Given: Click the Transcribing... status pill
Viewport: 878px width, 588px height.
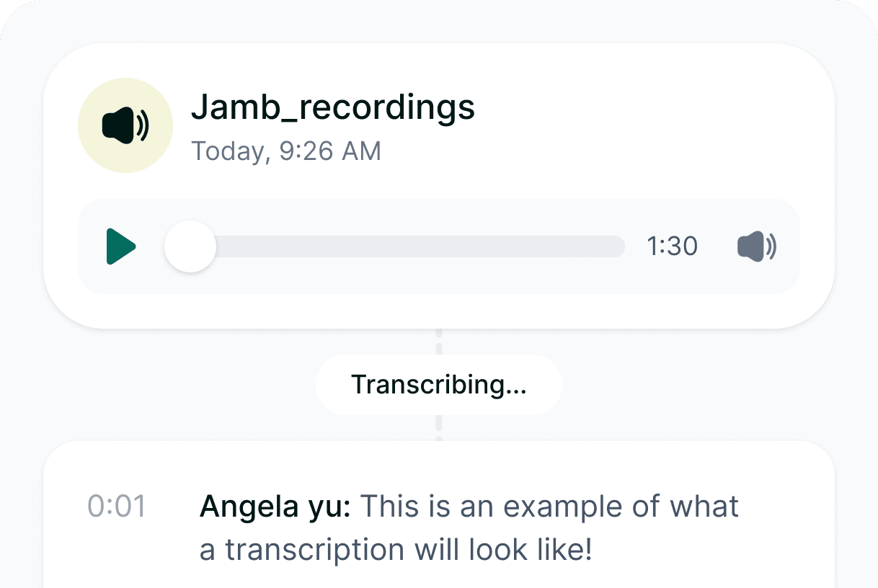Looking at the screenshot, I should (439, 385).
